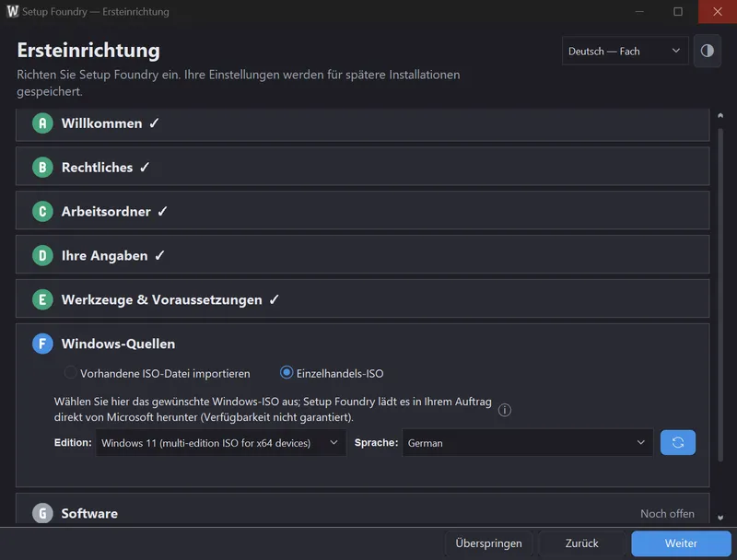Click the Zurück button
The width and height of the screenshot is (737, 560).
tap(581, 543)
